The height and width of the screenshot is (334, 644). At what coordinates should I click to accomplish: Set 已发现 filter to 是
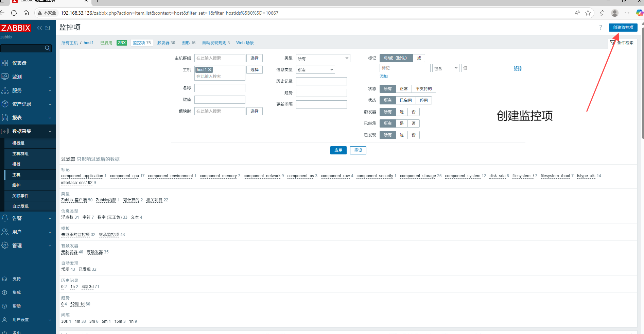tap(402, 135)
